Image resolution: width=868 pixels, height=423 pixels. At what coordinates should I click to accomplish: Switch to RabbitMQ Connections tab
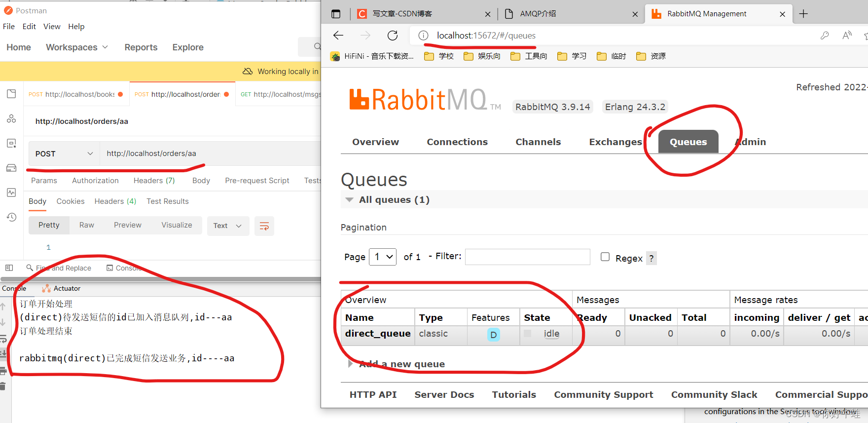457,142
